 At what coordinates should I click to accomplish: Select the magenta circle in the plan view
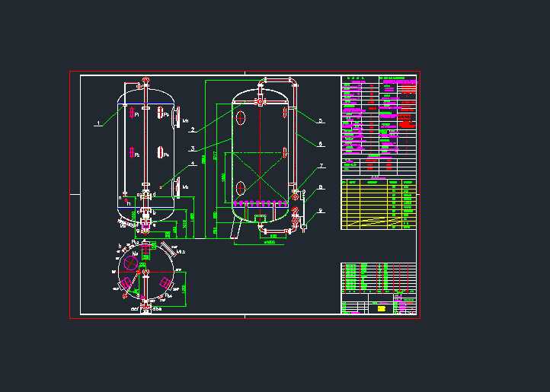click(x=131, y=263)
